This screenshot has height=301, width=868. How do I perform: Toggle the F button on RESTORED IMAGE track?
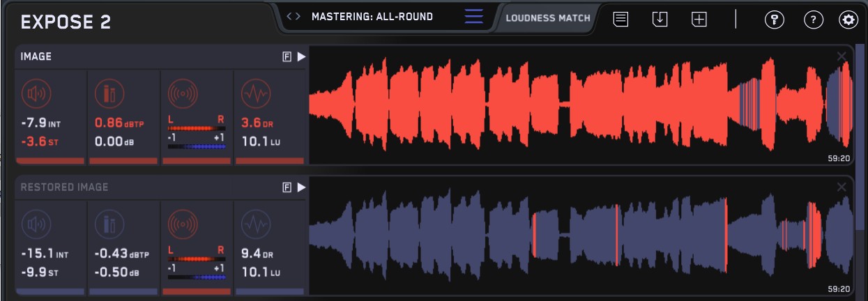click(287, 187)
